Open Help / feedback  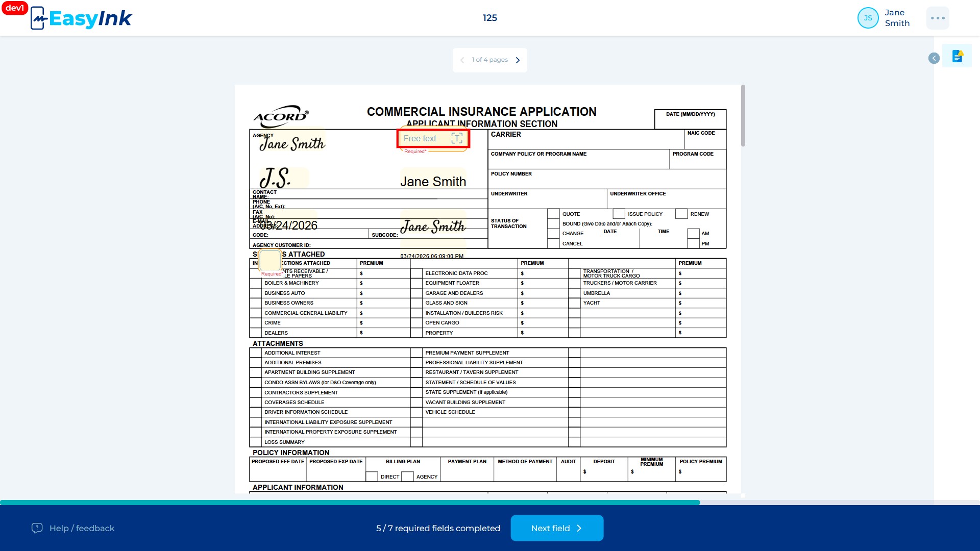click(72, 528)
